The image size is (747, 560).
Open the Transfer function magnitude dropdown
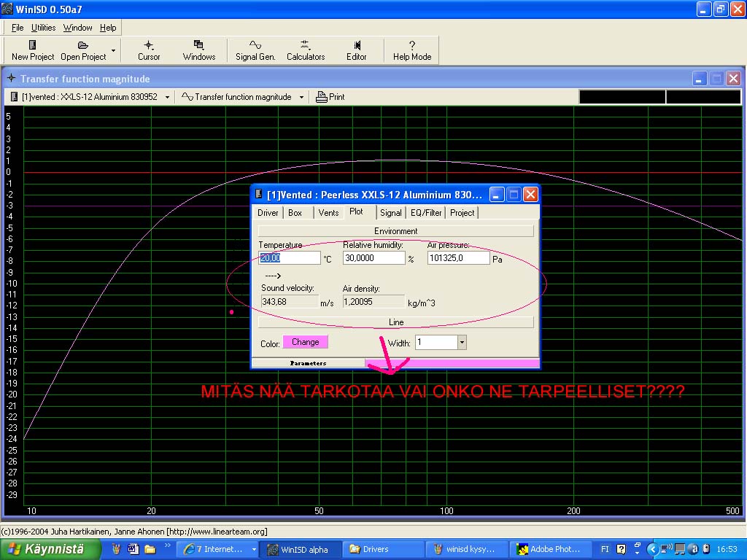[x=301, y=97]
